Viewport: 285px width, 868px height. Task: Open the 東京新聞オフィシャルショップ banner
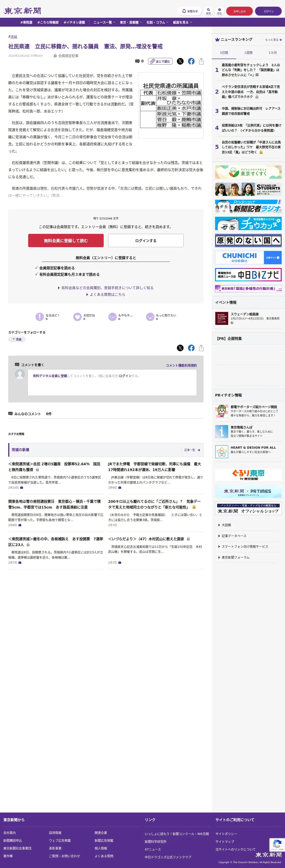[248, 509]
